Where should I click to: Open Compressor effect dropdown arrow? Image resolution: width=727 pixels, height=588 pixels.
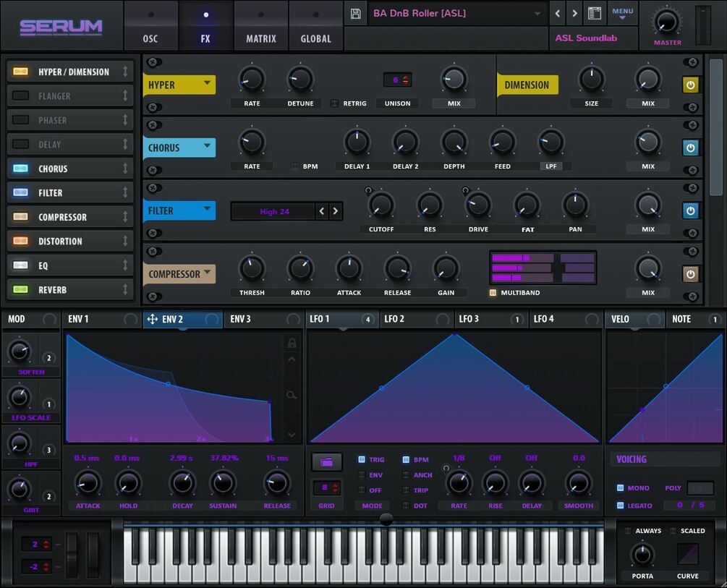(207, 272)
